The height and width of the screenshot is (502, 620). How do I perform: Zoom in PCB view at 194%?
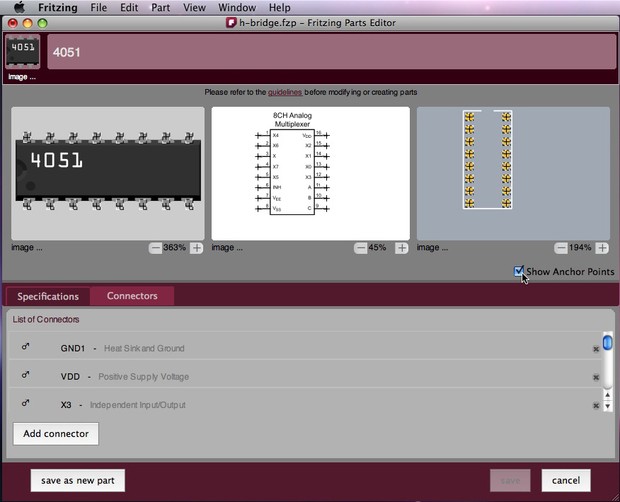pos(602,248)
